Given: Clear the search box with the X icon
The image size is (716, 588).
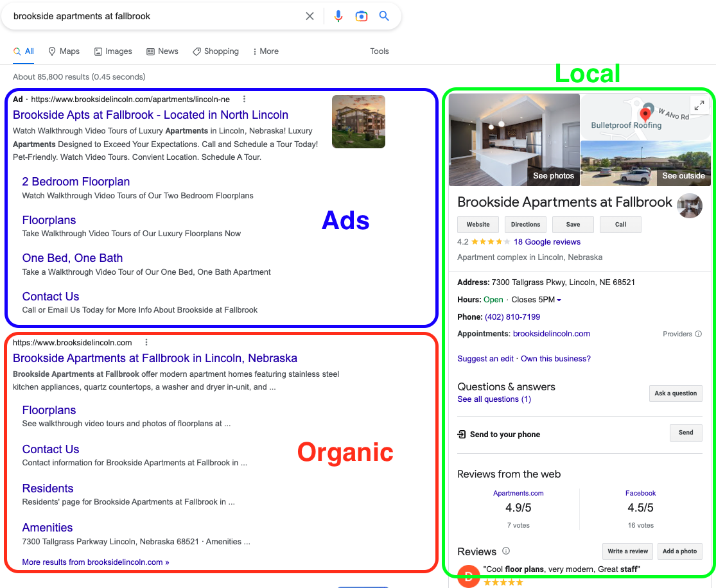Looking at the screenshot, I should (310, 16).
